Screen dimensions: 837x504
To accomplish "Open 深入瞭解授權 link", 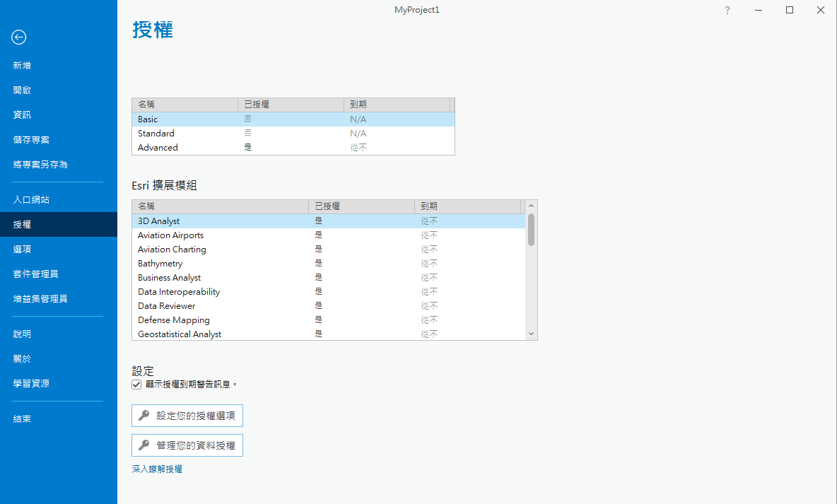I will [x=157, y=469].
